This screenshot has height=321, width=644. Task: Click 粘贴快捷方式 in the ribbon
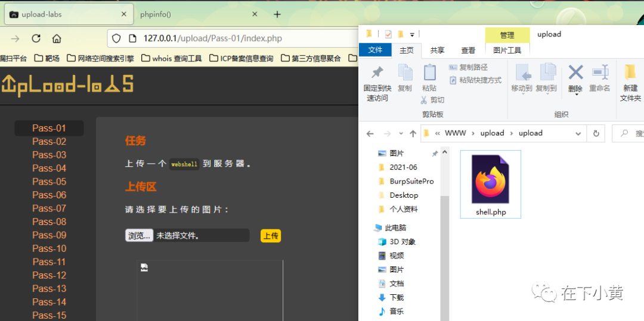click(476, 80)
